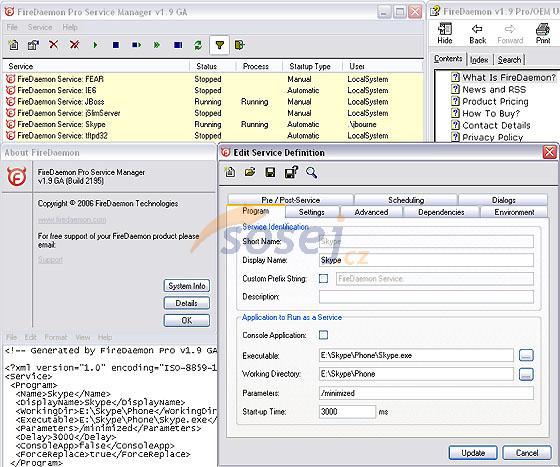The width and height of the screenshot is (560, 467).
Task: Open 'How To Buy?' help topic
Action: coord(491,114)
